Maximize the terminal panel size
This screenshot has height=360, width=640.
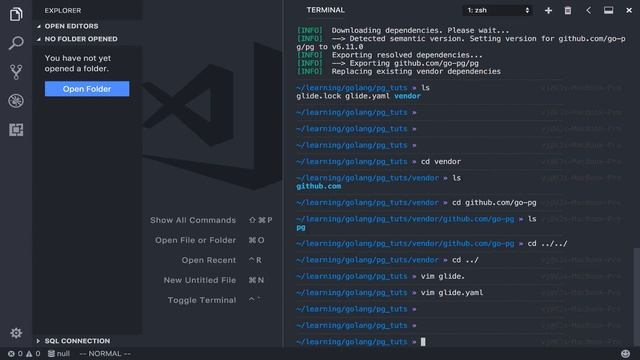tap(608, 10)
